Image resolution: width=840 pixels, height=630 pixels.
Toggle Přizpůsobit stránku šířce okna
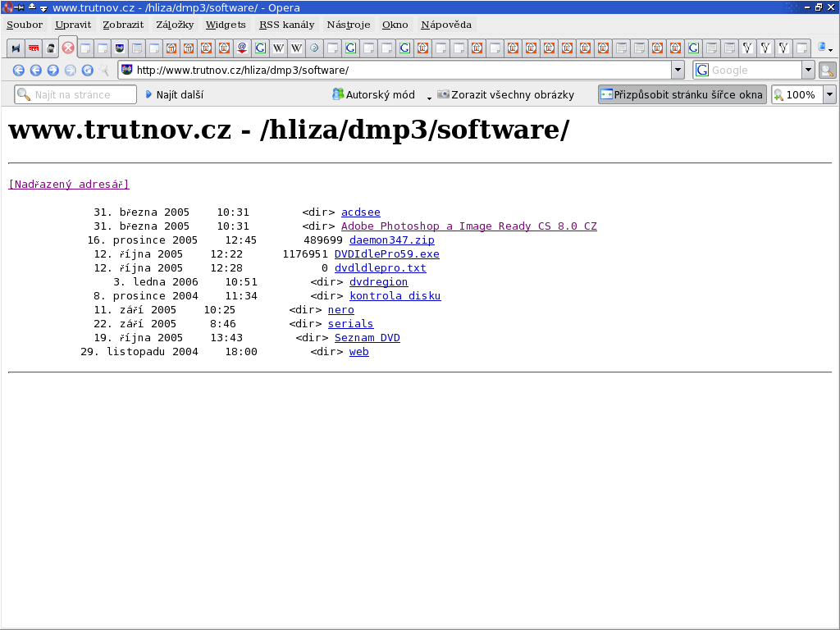pos(682,95)
